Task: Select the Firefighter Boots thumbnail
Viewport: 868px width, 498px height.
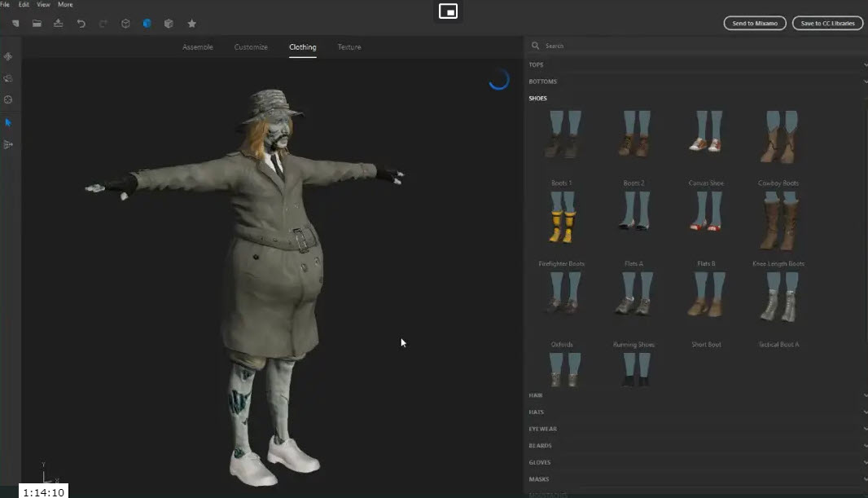Action: [x=561, y=220]
